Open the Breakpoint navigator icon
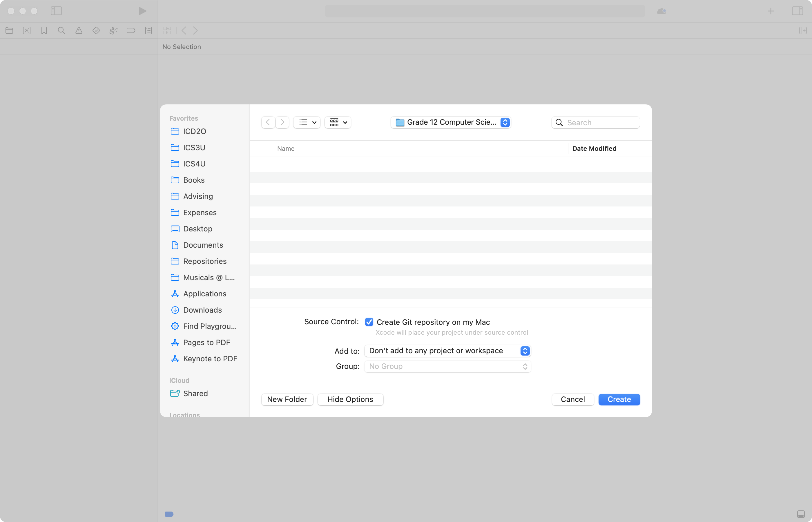The image size is (812, 522). [x=131, y=30]
